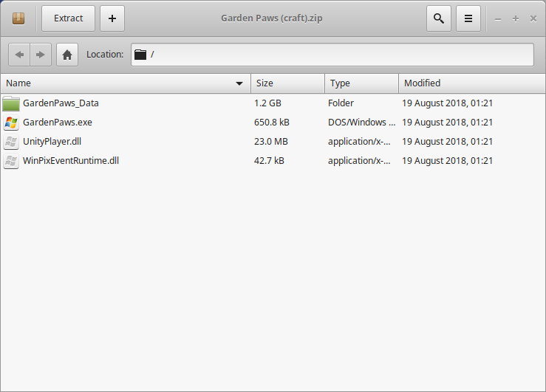Image resolution: width=546 pixels, height=392 pixels.
Task: Click the 1.2 GB size value
Action: 267,103
